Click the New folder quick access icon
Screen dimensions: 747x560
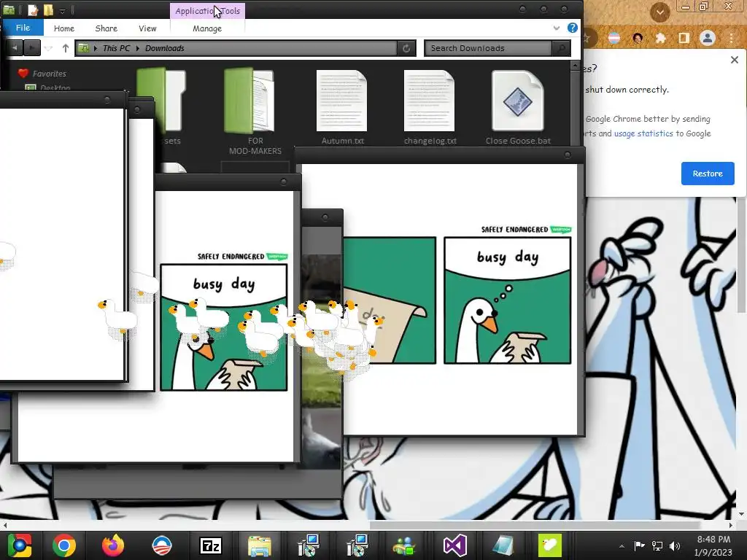[48, 9]
